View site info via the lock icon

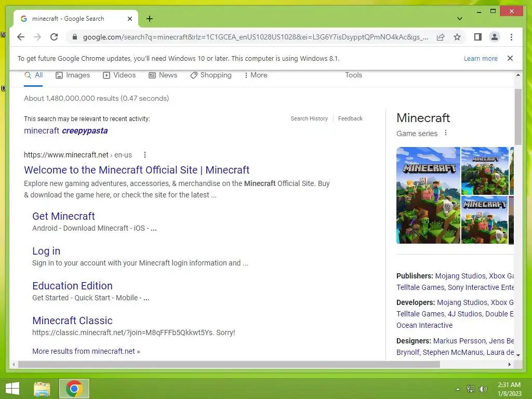pos(75,37)
